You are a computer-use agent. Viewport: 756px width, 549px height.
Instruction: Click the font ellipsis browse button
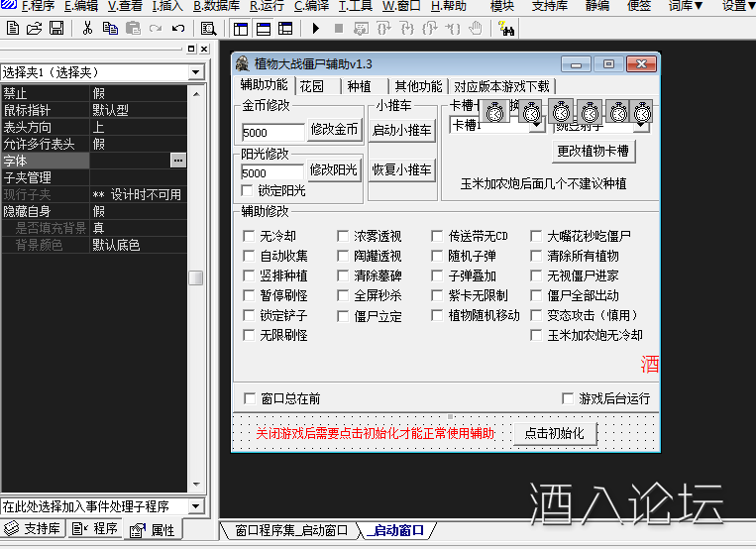coord(177,161)
